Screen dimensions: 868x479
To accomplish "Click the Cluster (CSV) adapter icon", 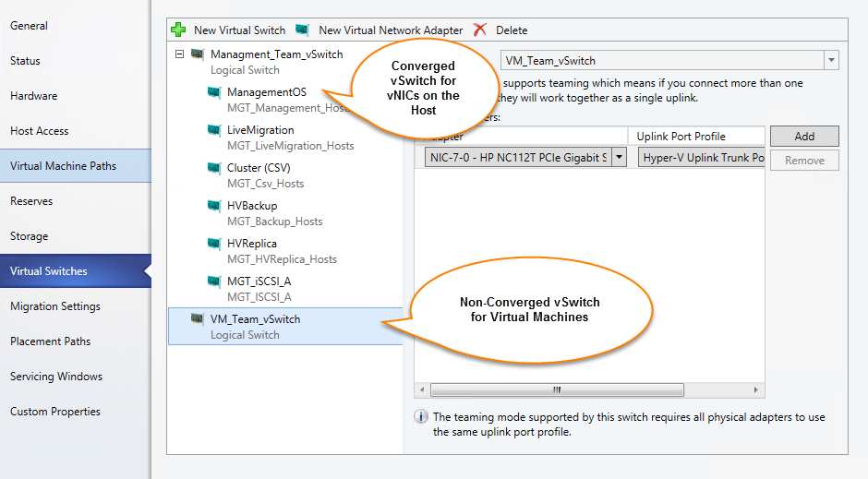I will pyautogui.click(x=214, y=168).
